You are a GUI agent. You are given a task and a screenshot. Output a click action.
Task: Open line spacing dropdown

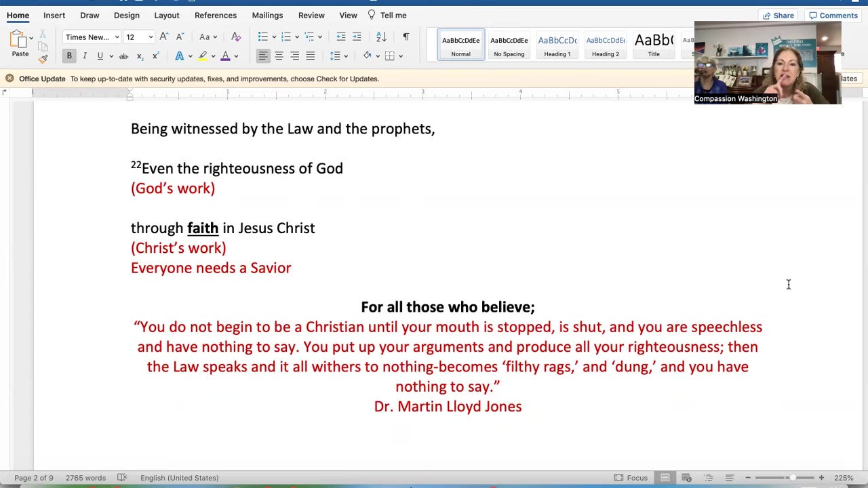tap(338, 56)
